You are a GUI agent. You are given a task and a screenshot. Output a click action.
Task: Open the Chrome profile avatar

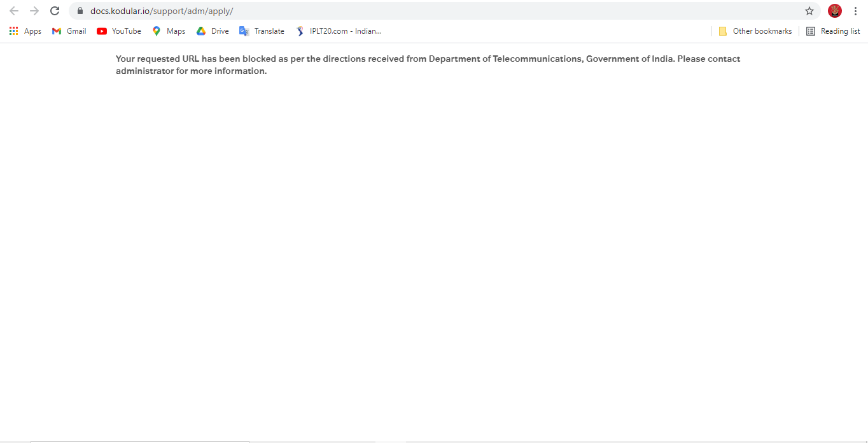835,11
